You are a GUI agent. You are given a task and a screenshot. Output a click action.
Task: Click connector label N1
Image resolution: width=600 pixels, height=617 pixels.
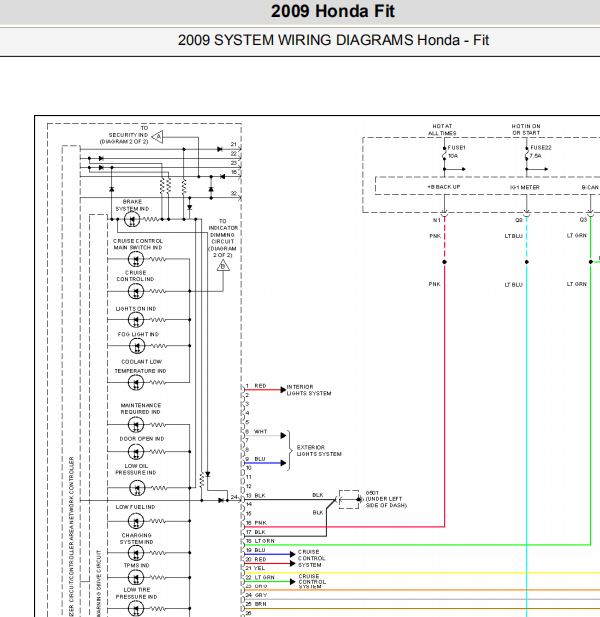437,220
